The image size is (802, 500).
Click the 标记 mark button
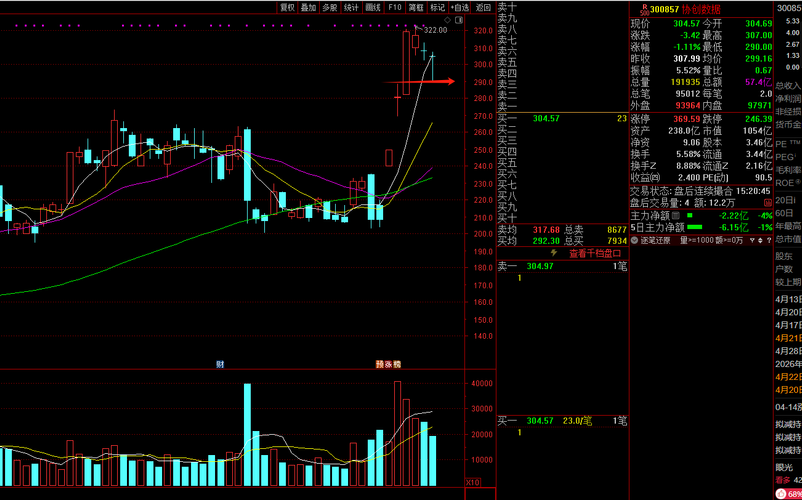(437, 7)
